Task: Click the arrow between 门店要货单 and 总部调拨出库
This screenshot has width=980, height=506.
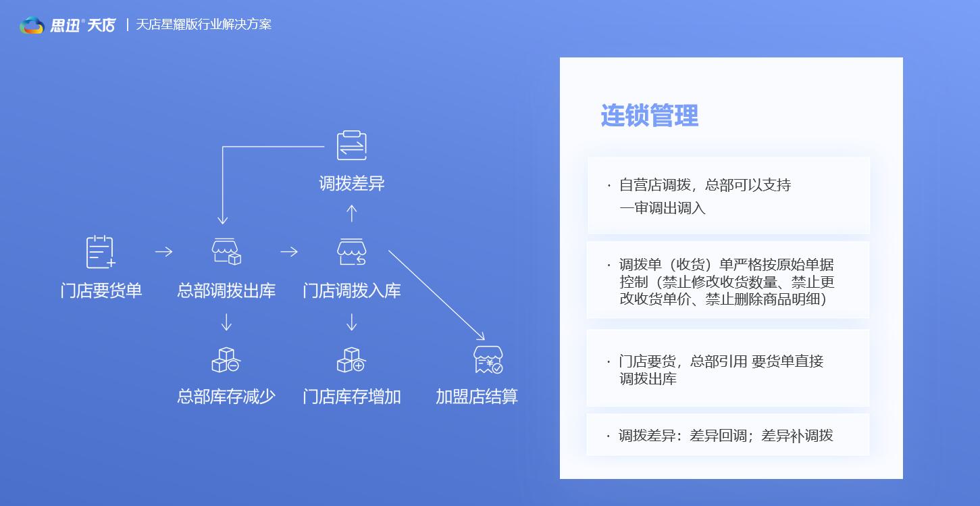Action: tap(163, 252)
